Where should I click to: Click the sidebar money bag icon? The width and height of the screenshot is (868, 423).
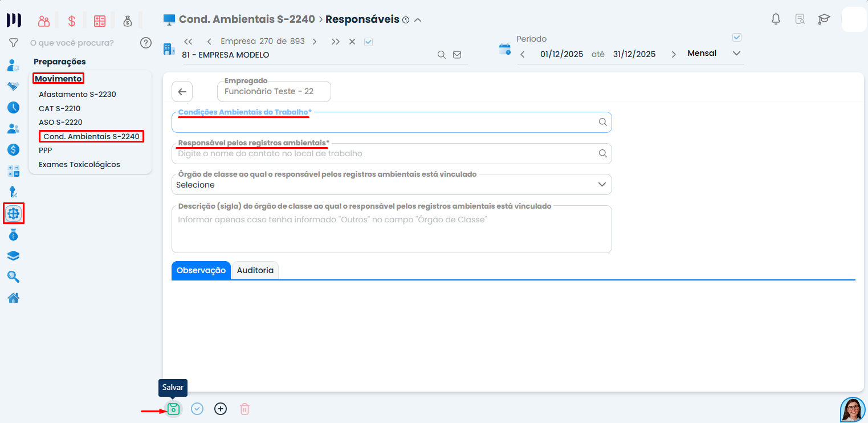pos(13,234)
